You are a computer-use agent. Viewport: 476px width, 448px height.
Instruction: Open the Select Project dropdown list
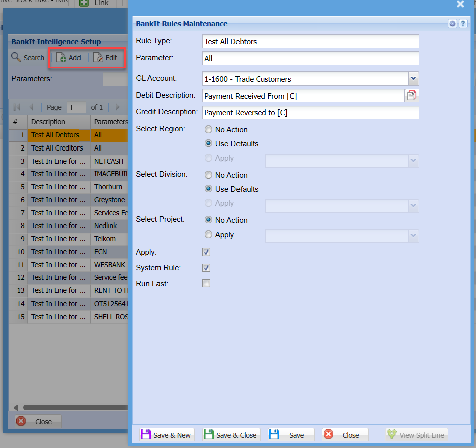(413, 235)
